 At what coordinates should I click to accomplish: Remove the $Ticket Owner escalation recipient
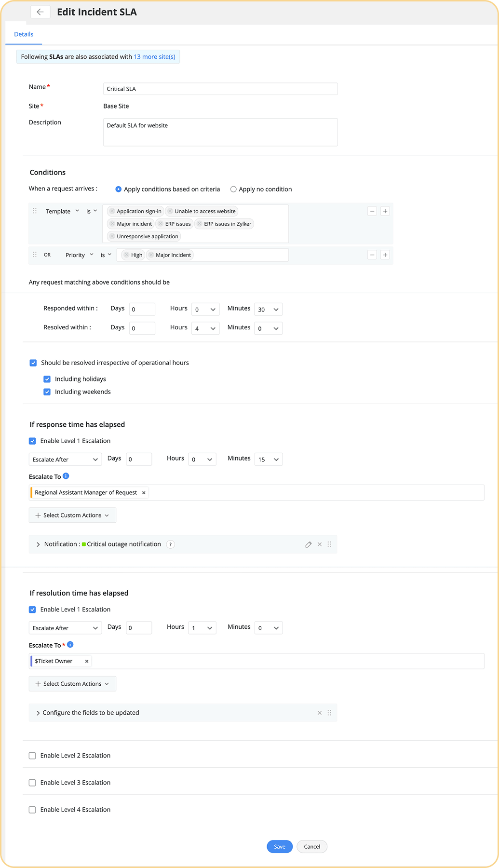tap(87, 661)
